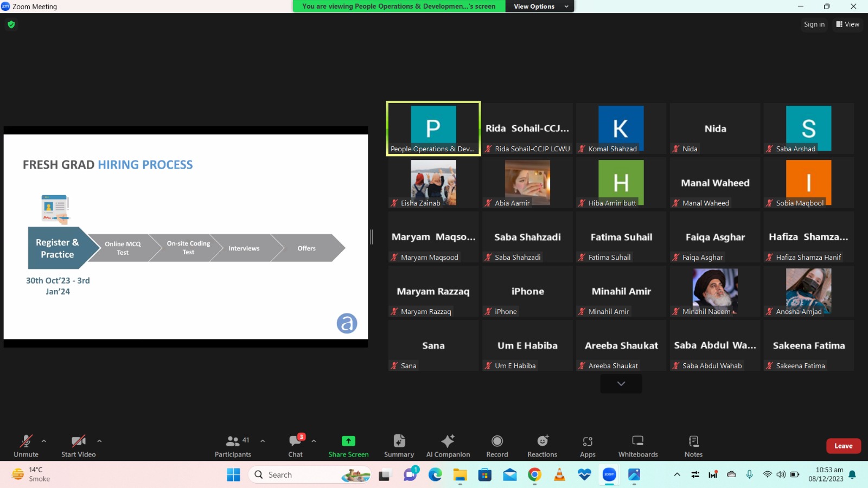This screenshot has height=488, width=868.
Task: Unmute the microphone
Action: click(x=26, y=446)
